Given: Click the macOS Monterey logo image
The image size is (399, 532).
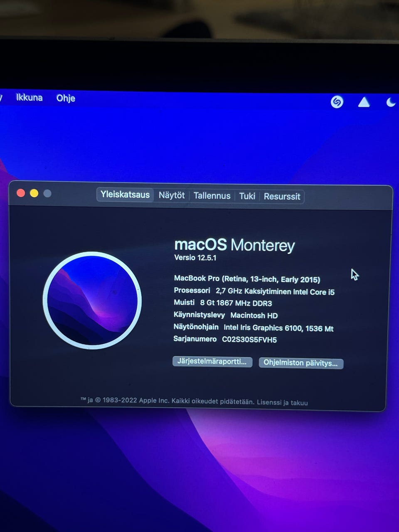Looking at the screenshot, I should [92, 300].
